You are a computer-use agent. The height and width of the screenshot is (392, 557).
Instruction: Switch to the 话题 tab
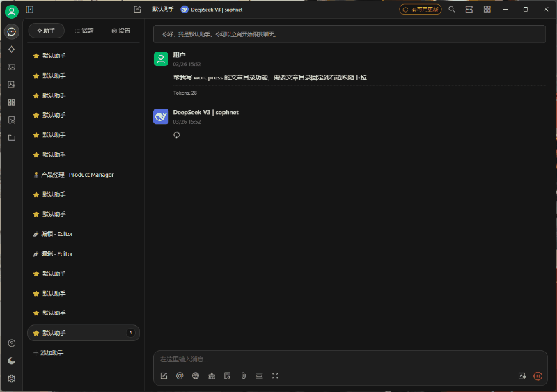(x=84, y=31)
